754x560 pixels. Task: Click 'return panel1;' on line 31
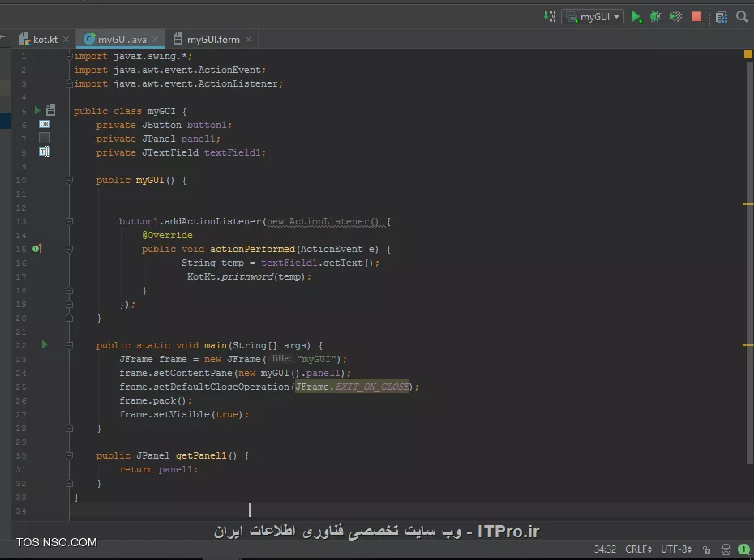click(158, 469)
